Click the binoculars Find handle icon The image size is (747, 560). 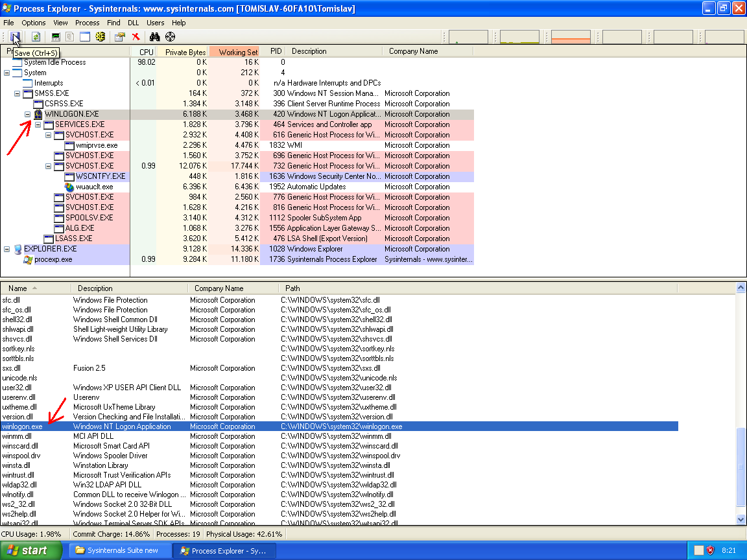pyautogui.click(x=155, y=37)
